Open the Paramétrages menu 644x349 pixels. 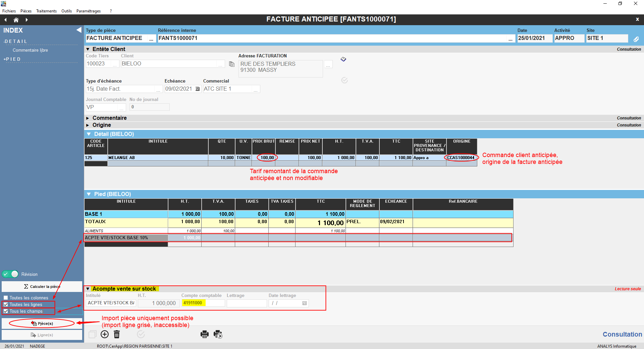click(88, 11)
